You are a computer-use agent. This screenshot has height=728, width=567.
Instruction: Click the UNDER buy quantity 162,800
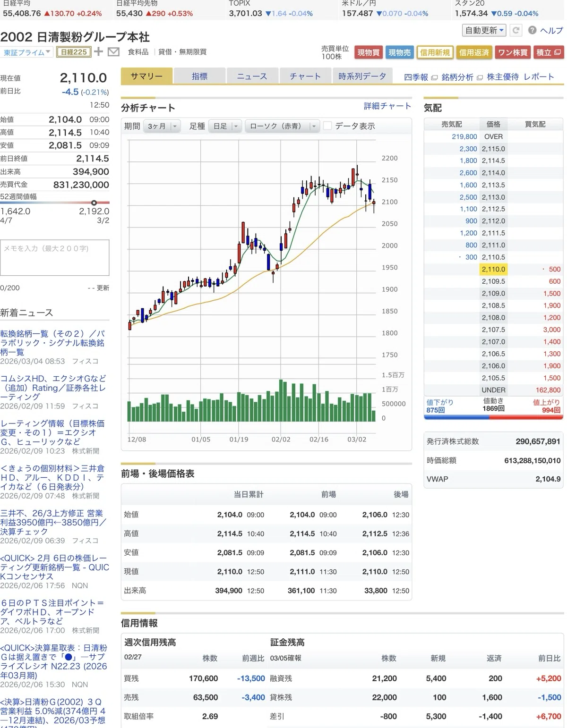pos(548,390)
